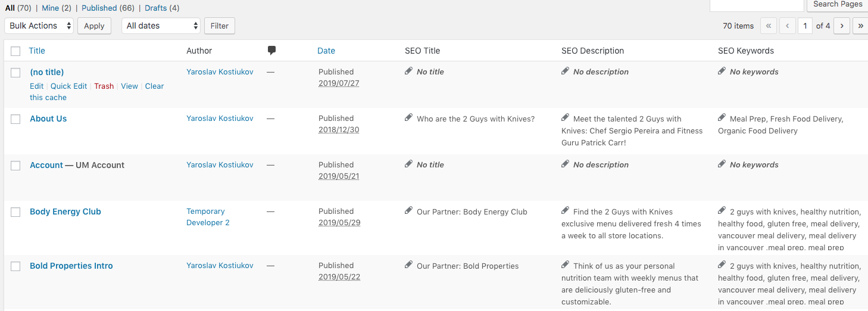Check the select-all checkbox in header

15,51
